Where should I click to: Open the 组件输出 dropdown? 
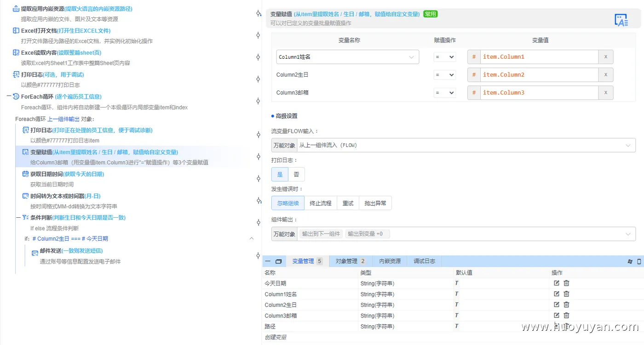[x=466, y=234]
